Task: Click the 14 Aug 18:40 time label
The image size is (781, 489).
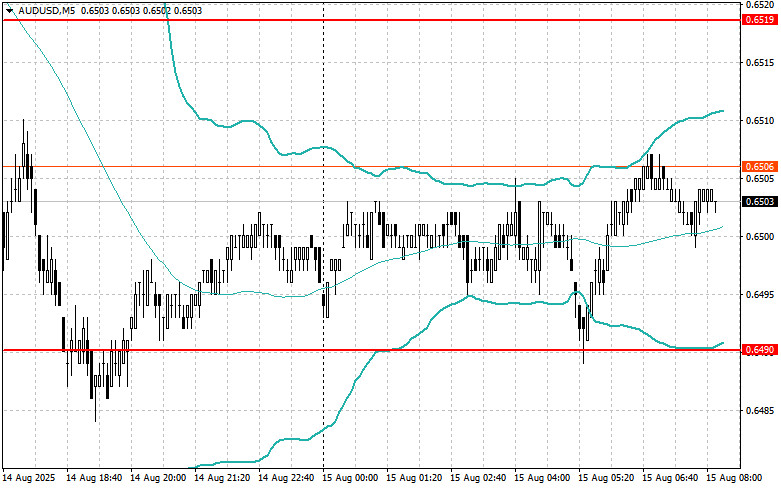Action: tap(94, 478)
